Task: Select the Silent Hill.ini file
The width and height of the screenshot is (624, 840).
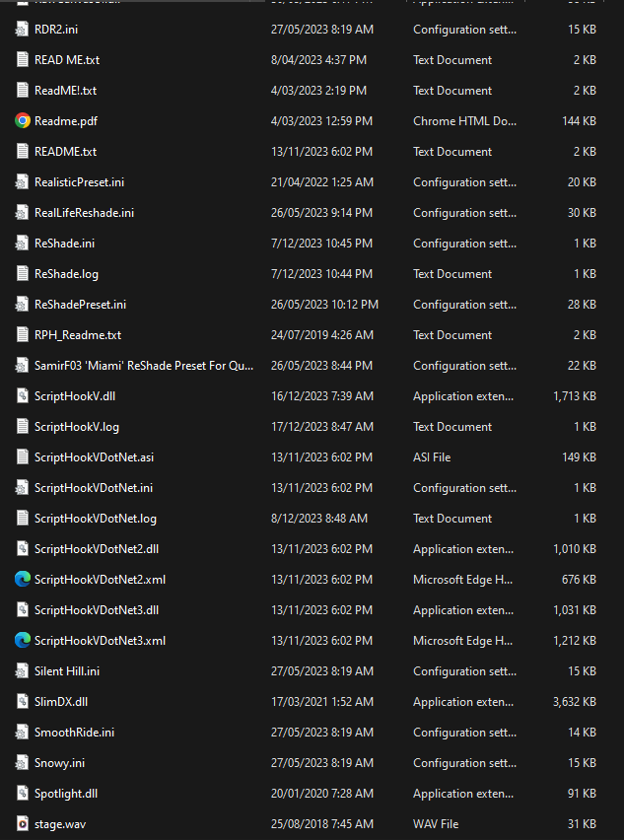Action: [x=67, y=671]
